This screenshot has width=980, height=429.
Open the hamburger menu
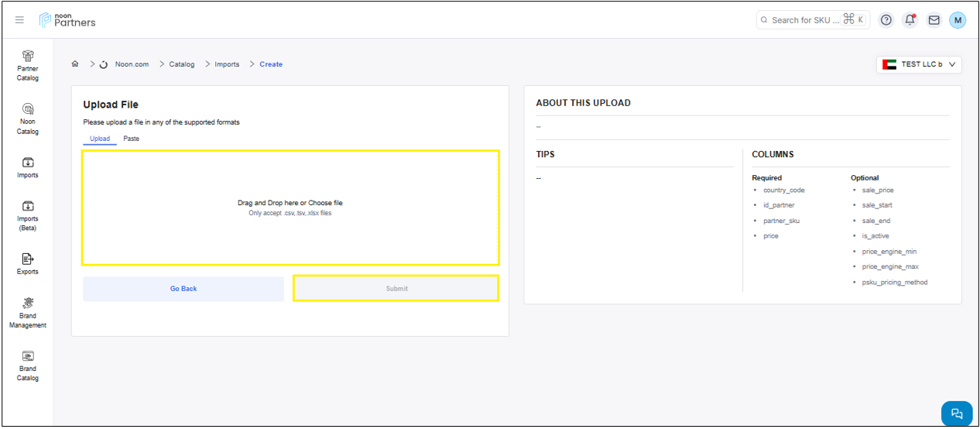pyautogui.click(x=19, y=20)
